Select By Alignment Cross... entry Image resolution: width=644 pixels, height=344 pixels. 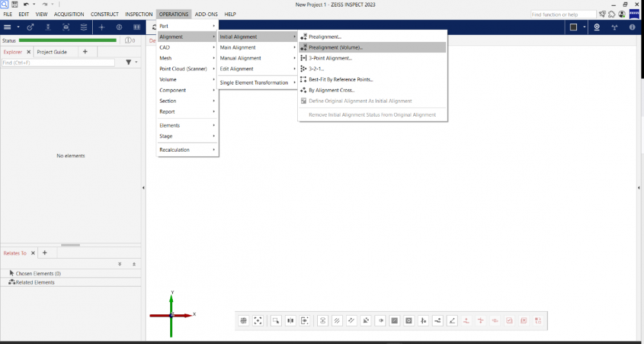(x=373, y=90)
